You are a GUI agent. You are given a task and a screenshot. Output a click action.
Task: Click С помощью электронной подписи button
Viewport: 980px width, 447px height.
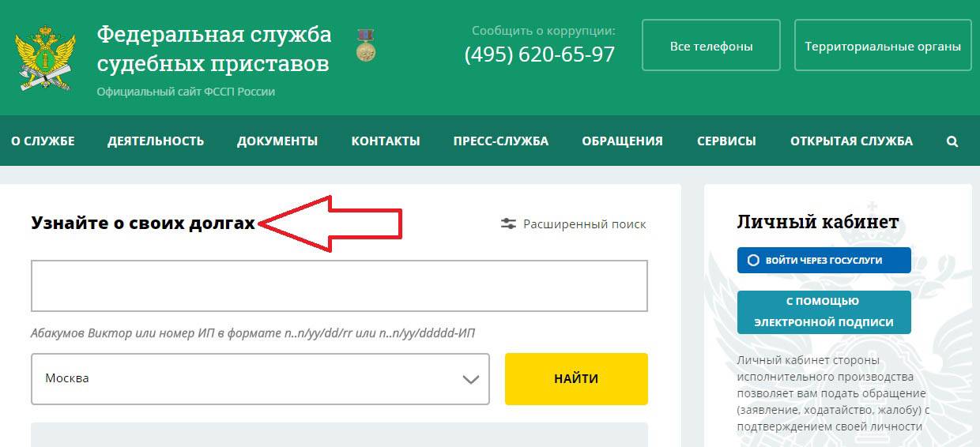click(824, 312)
